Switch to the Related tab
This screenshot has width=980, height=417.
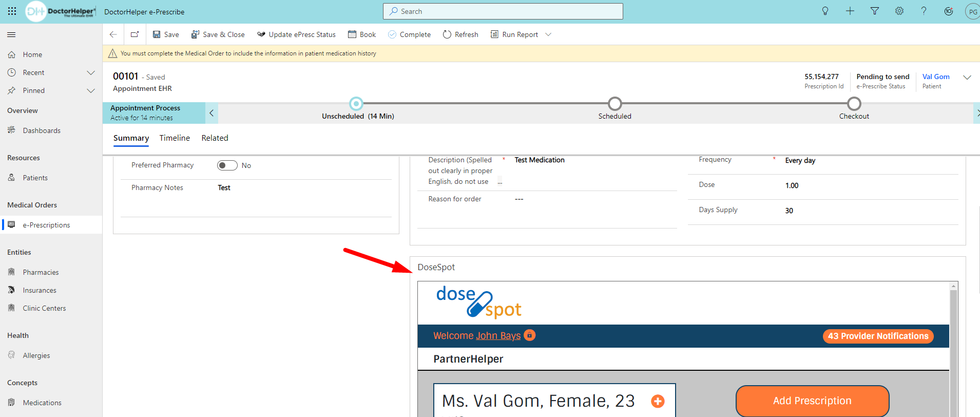215,138
